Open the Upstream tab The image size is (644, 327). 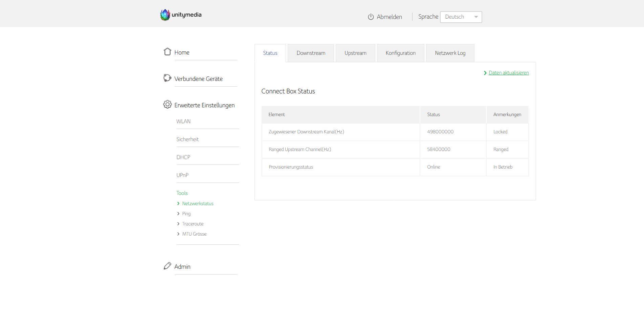pos(355,53)
